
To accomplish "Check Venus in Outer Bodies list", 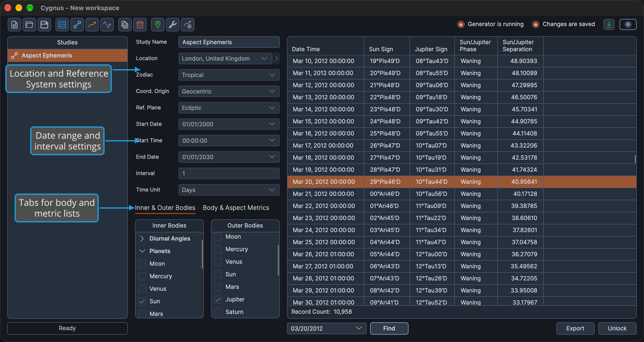I will click(218, 262).
